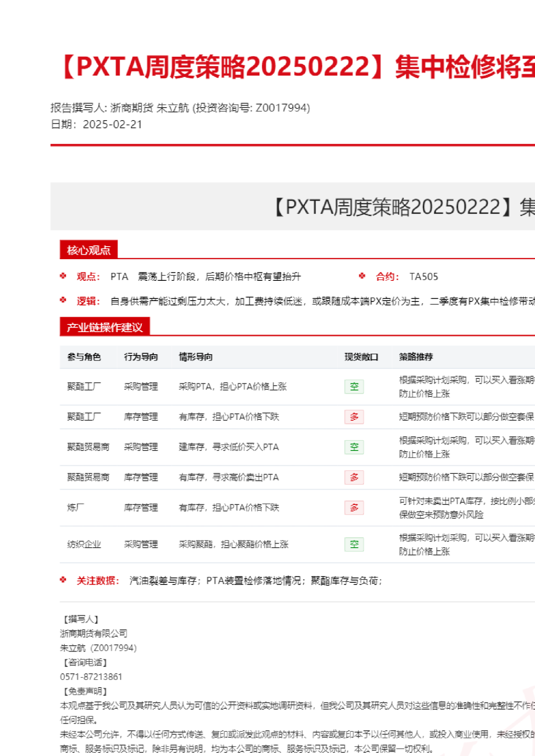Click the 参与角色 column header
The height and width of the screenshot is (756, 535).
(84, 357)
